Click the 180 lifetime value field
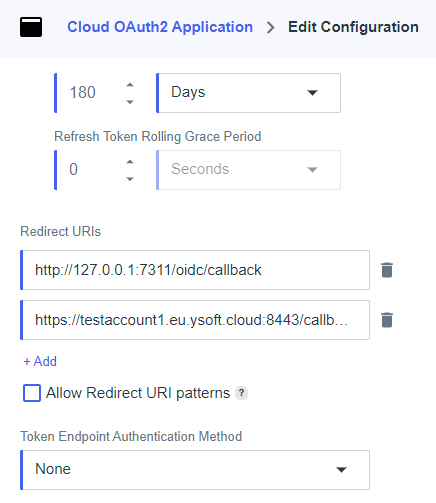 88,93
